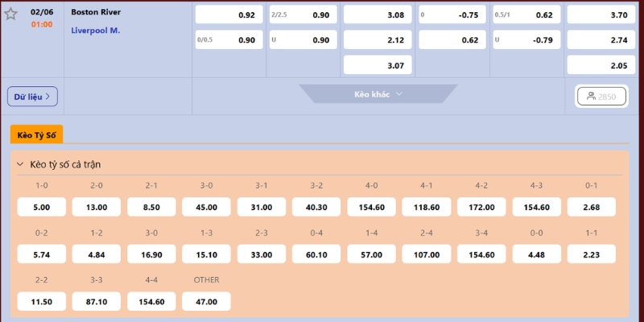Viewport: 644px width, 322px height.
Task: Open the Dữ liệu data link
Action: 32,97
